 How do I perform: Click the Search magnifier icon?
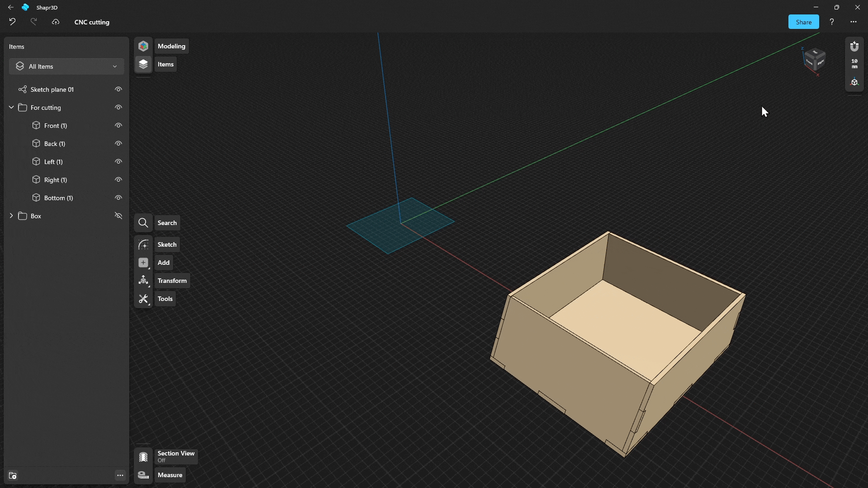pos(143,223)
